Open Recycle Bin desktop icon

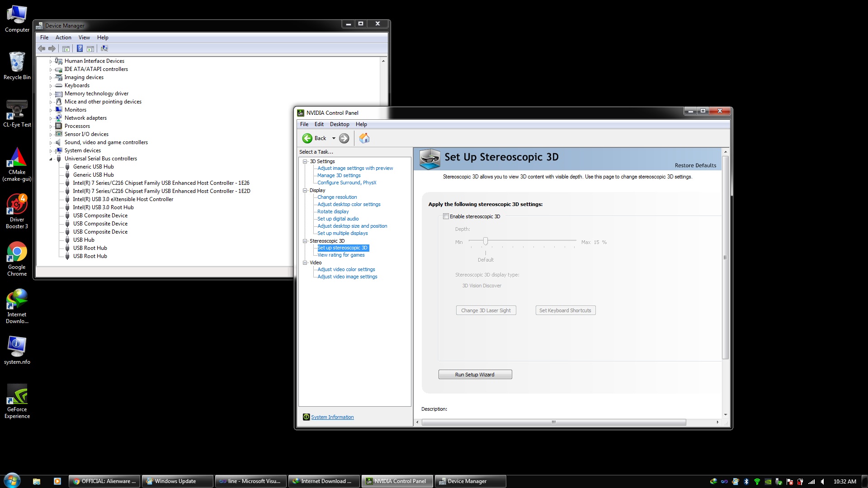coord(17,66)
